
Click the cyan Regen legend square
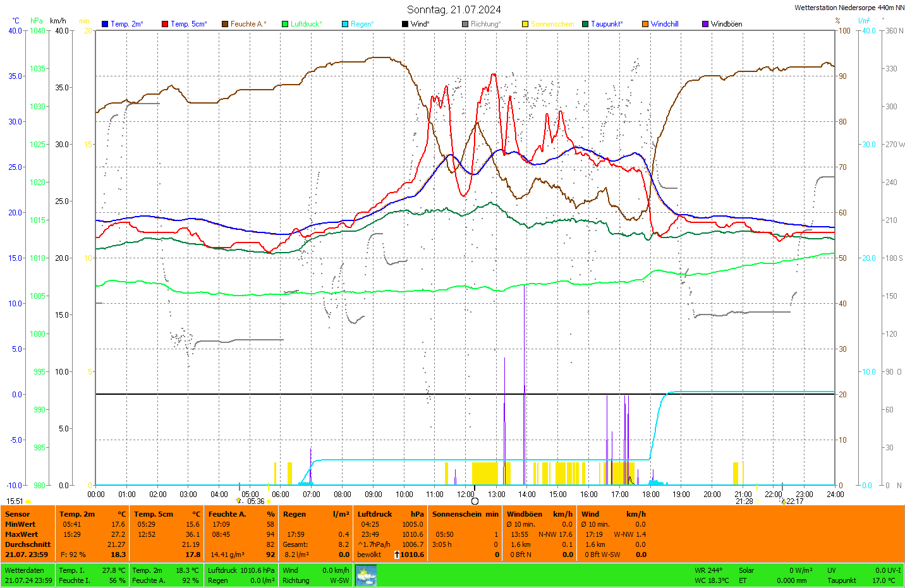pos(345,24)
